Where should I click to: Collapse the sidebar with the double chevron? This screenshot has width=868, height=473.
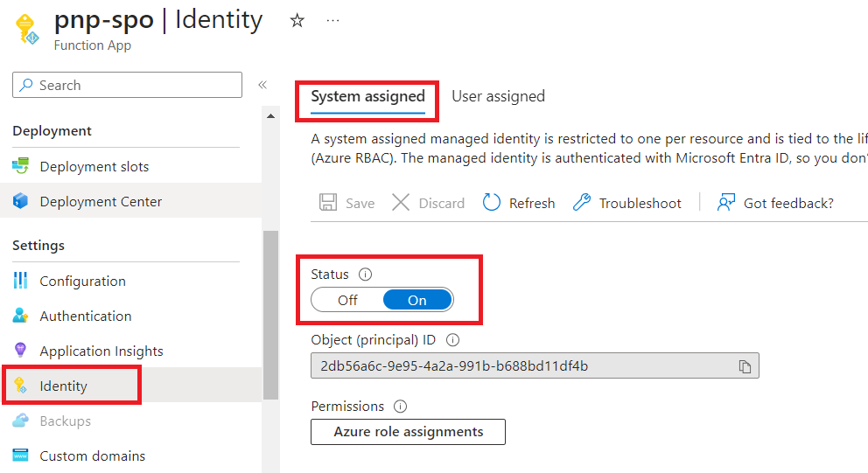point(262,85)
